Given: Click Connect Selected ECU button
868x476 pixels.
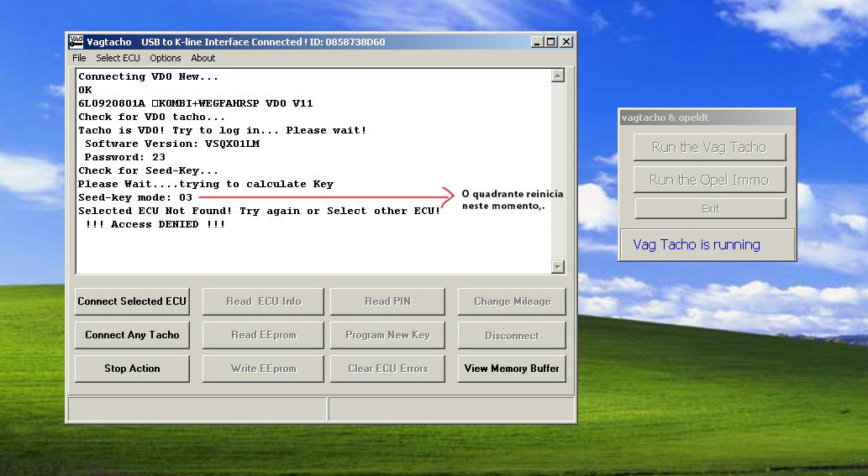Looking at the screenshot, I should point(132,301).
